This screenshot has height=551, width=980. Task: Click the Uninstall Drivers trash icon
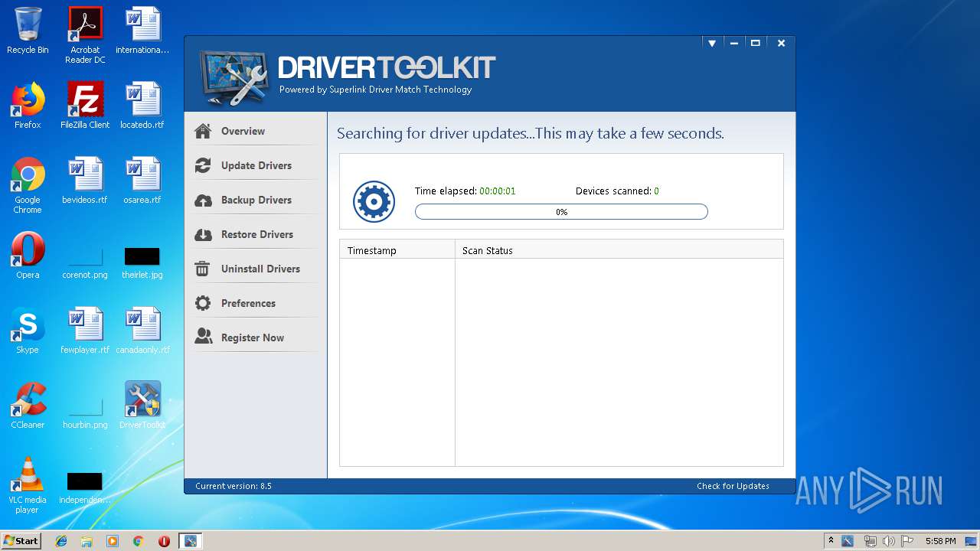pos(203,269)
